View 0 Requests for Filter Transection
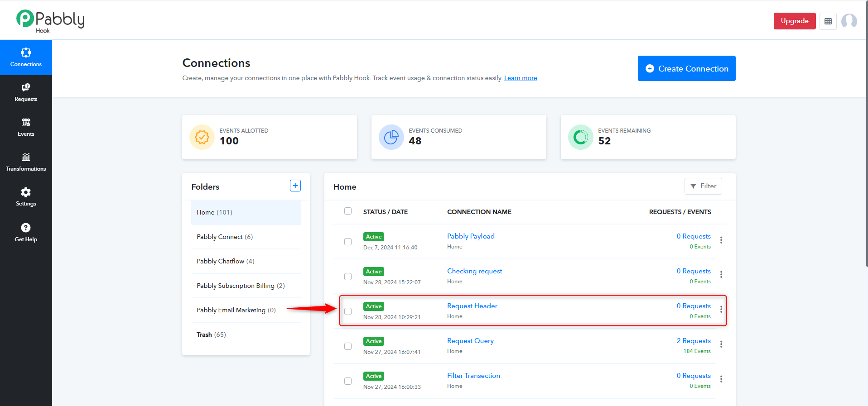868x406 pixels. pos(694,376)
